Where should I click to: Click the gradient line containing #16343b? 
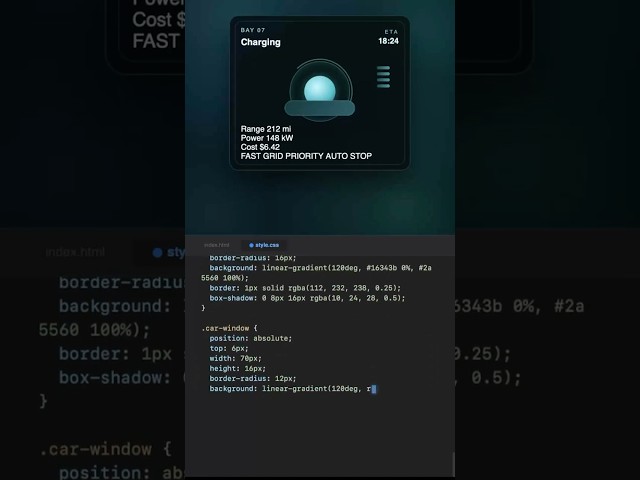pyautogui.click(x=320, y=268)
